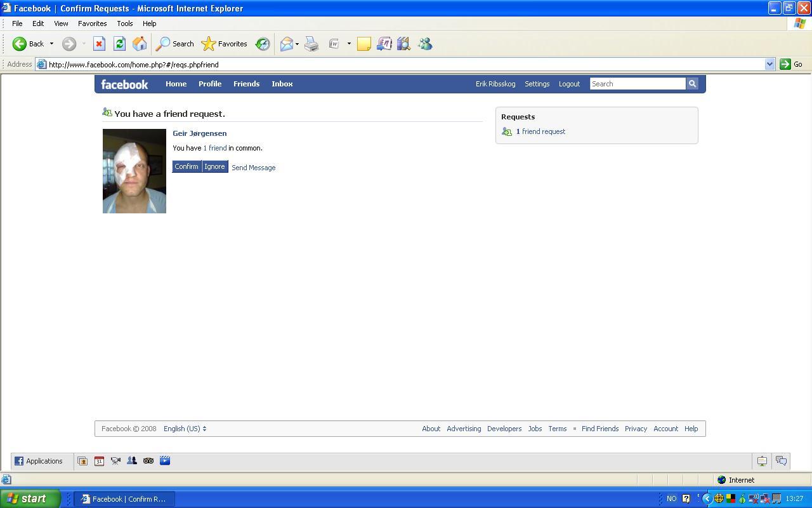Open the About footer link

click(x=431, y=429)
